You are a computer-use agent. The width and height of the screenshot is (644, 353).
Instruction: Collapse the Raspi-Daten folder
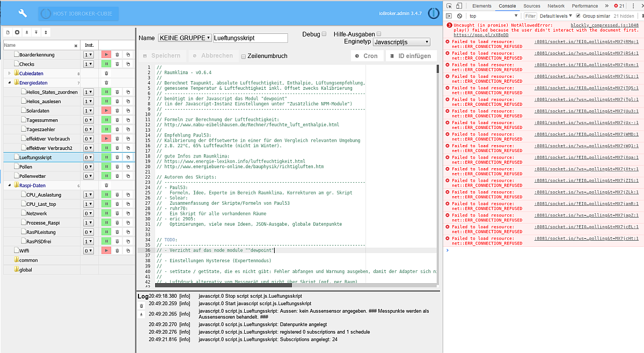pos(10,185)
